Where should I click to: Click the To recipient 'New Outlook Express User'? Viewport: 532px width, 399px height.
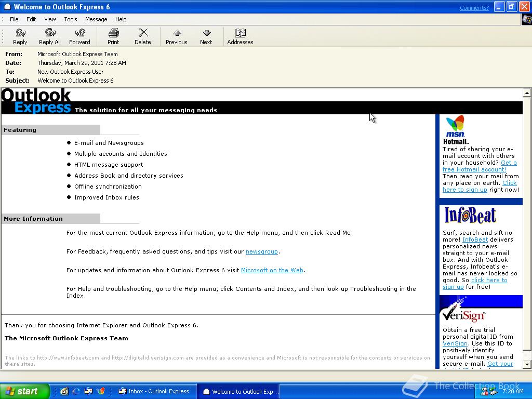(70, 72)
